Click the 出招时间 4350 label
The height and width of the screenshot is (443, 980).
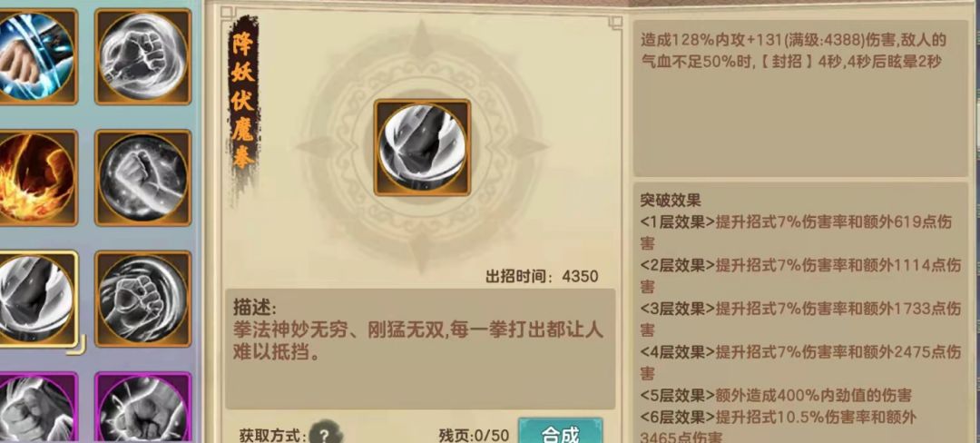pyautogui.click(x=542, y=277)
